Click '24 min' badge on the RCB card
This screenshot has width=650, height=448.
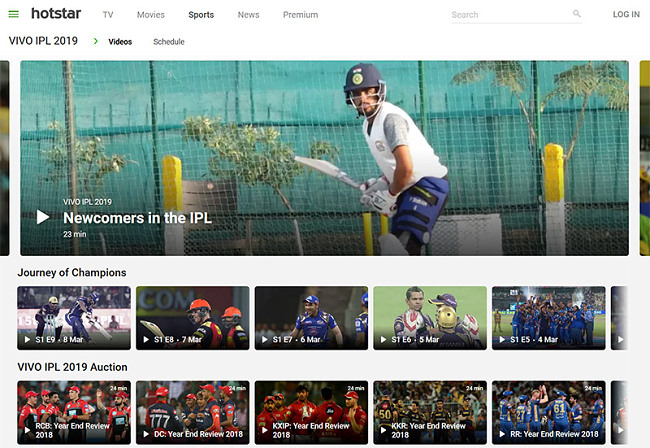(119, 388)
